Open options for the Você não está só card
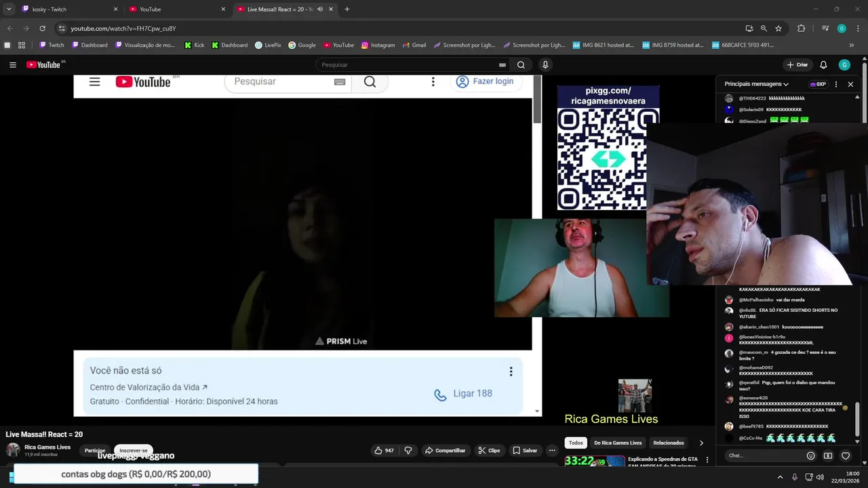The width and height of the screenshot is (868, 488). point(511,371)
